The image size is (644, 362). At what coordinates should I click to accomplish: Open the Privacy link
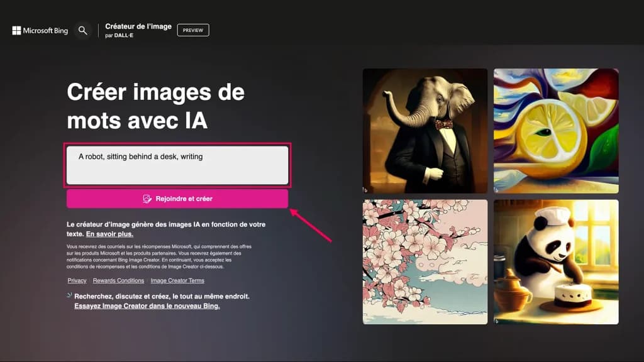click(76, 280)
